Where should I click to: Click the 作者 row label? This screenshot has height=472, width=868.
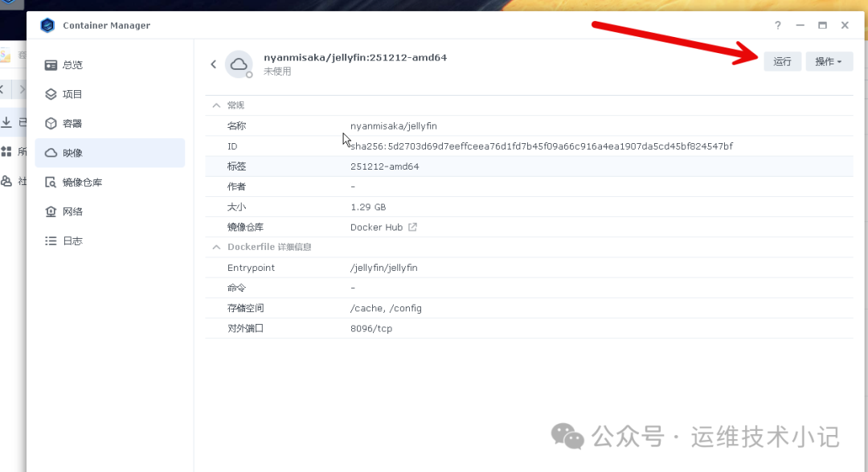coord(236,187)
